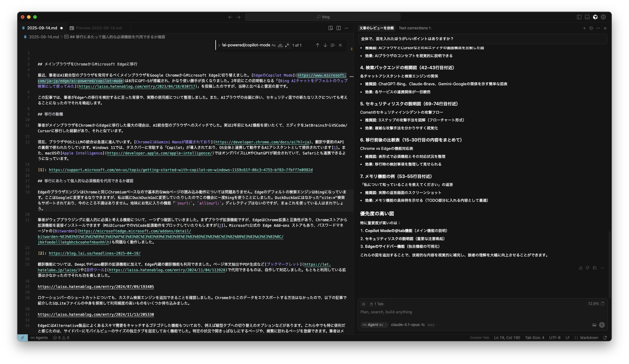Toggle Match Case in find widget
Screen dimensions: 629x364
[274, 45]
